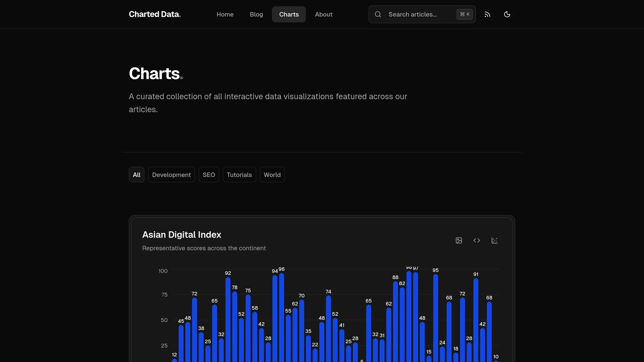Open the Asian Digital Index chart title
Viewport: 644px width, 362px height.
[181, 235]
